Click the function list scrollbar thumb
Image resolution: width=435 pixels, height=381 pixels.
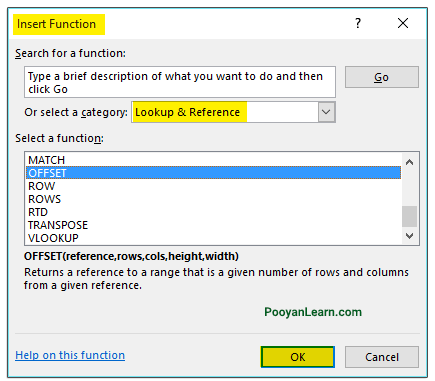click(x=410, y=216)
